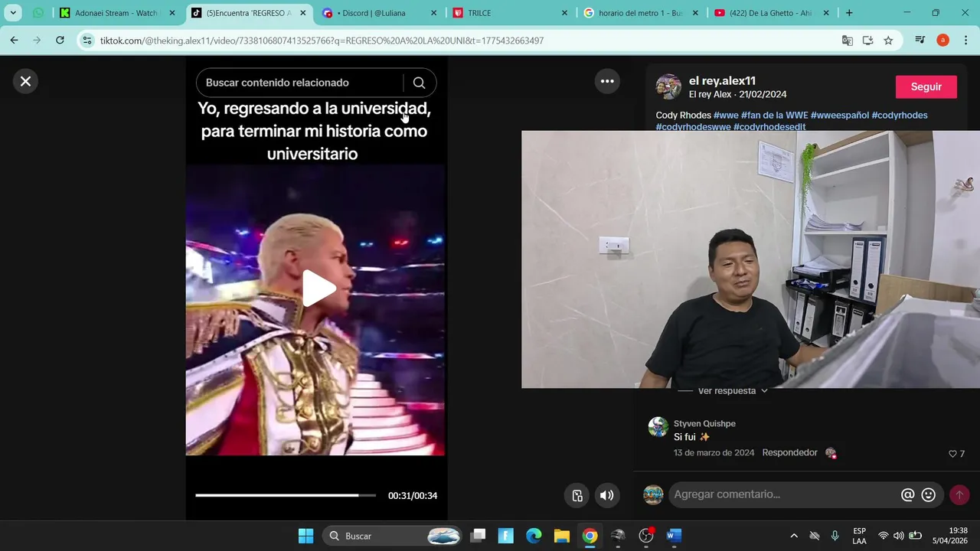Viewport: 980px width, 551px height.
Task: Close the TRILCE tab
Action: (x=565, y=13)
